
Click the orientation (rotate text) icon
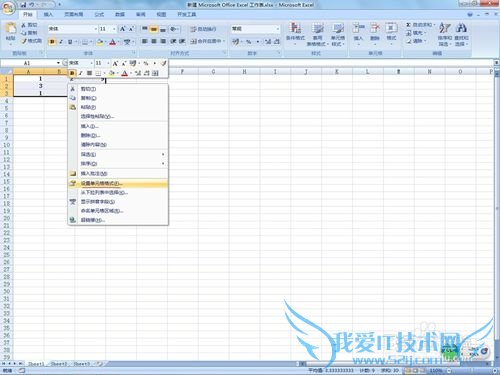coord(173,29)
